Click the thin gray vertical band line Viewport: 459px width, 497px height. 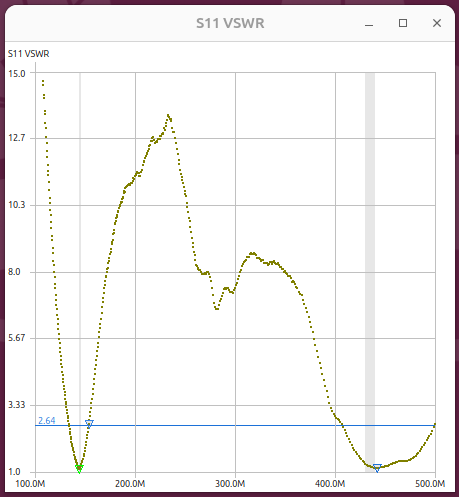click(80, 272)
